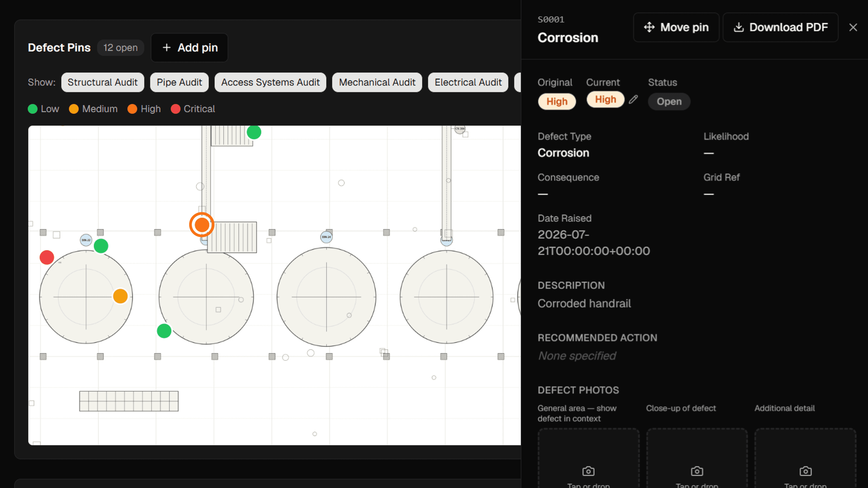
Task: Upload an additional detail photo
Action: tap(805, 458)
